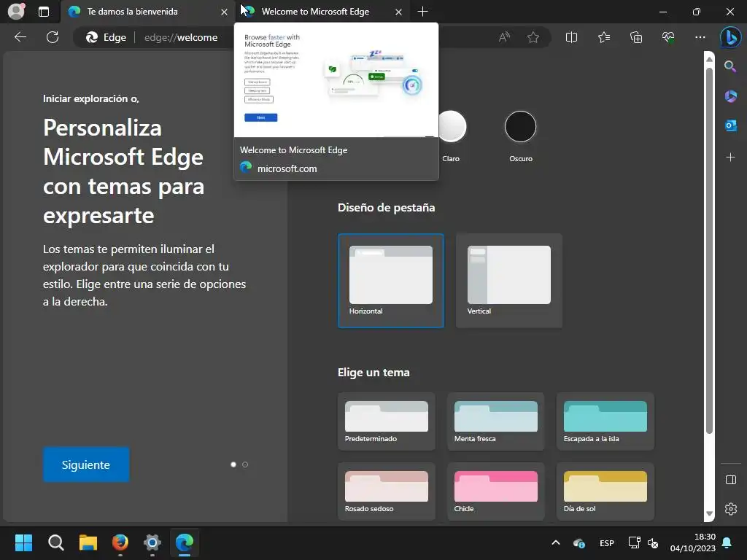Click the page scrollbar down arrow
747x560 pixels.
pyautogui.click(x=709, y=514)
